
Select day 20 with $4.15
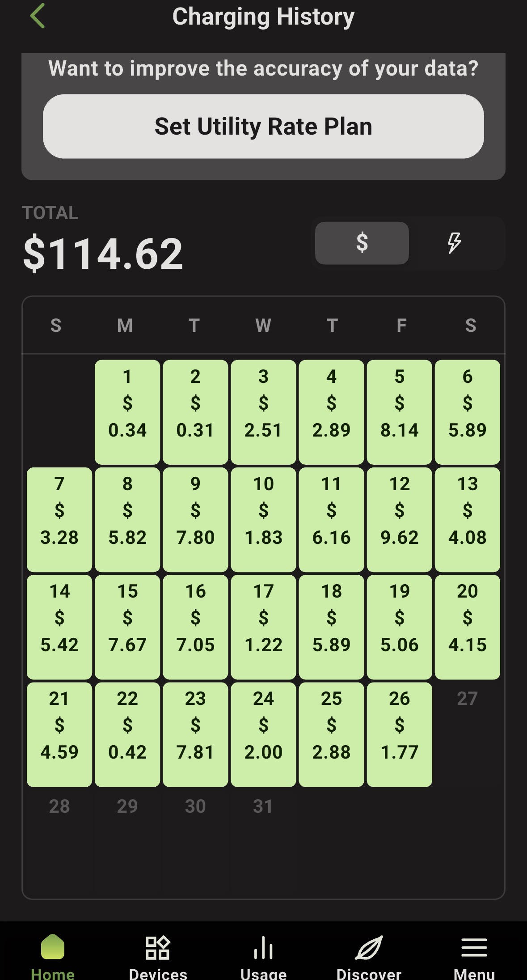[x=467, y=627]
